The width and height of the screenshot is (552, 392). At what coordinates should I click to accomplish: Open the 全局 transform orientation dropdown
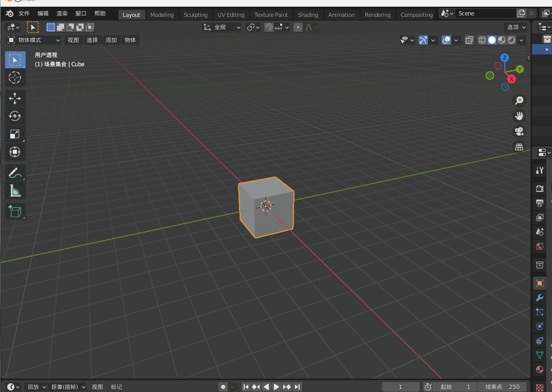coord(222,27)
